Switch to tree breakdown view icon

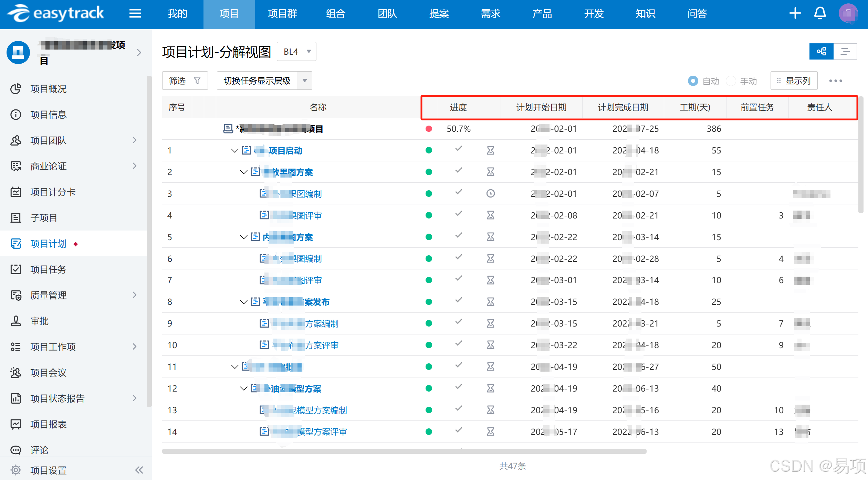tap(821, 52)
